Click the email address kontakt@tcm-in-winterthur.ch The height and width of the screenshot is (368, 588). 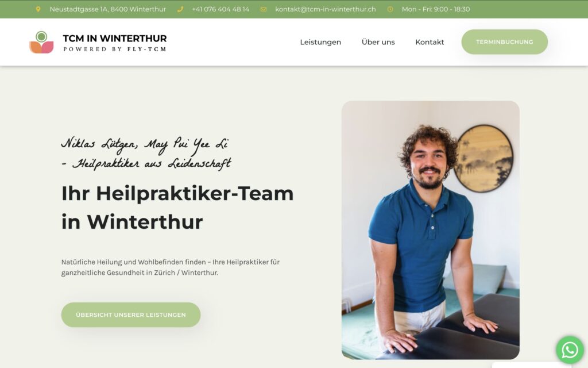click(x=325, y=9)
